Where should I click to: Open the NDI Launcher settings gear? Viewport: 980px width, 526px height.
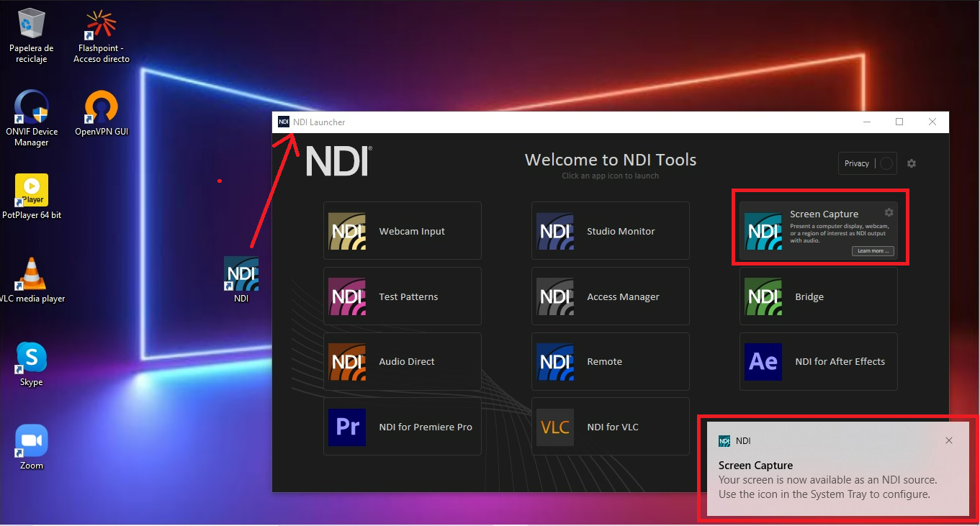pyautogui.click(x=912, y=163)
